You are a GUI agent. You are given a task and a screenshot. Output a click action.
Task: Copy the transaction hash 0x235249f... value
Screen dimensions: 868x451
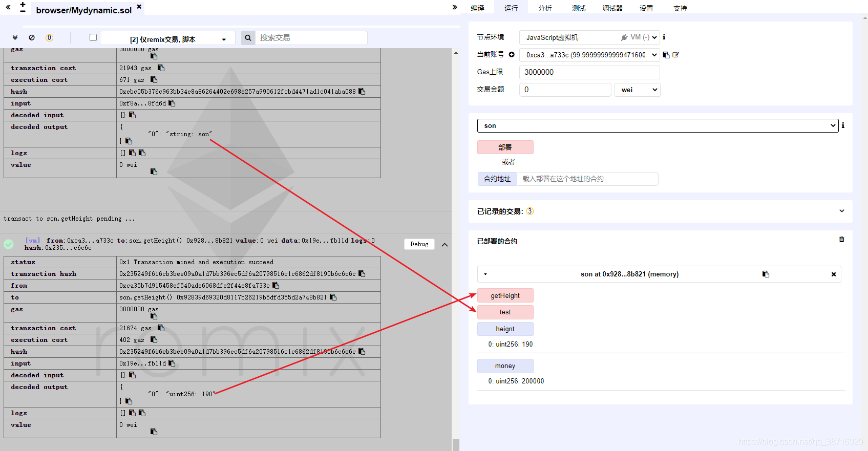pyautogui.click(x=362, y=273)
